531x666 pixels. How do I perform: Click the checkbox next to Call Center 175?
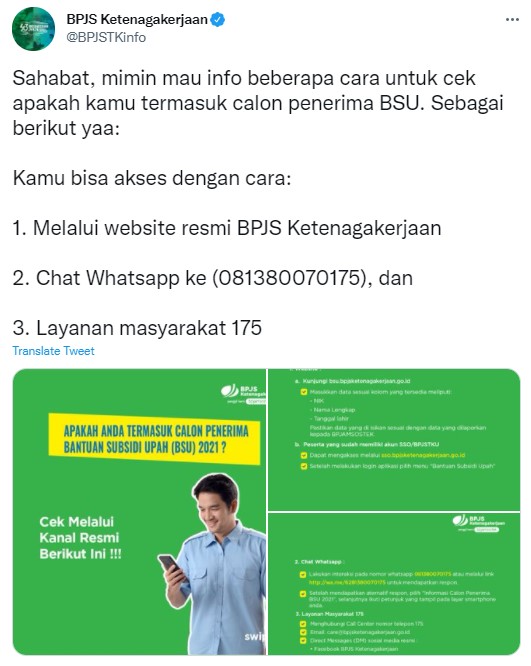coord(303,624)
